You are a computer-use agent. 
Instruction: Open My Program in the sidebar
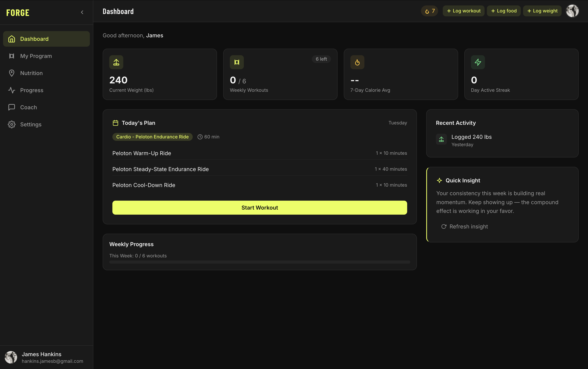pos(36,56)
